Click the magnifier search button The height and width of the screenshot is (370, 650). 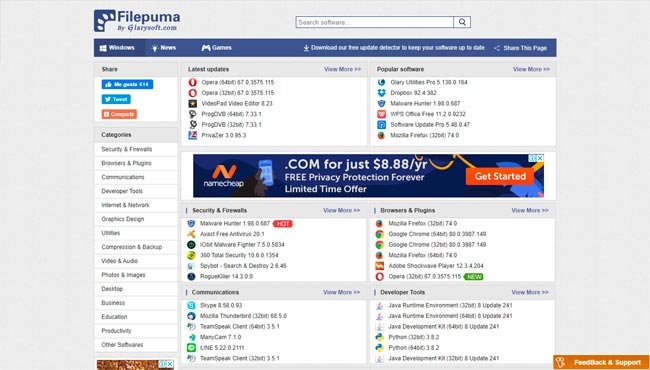point(462,22)
